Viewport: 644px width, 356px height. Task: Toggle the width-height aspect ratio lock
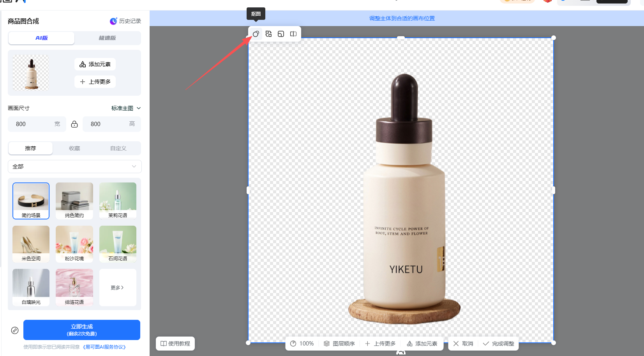[74, 124]
